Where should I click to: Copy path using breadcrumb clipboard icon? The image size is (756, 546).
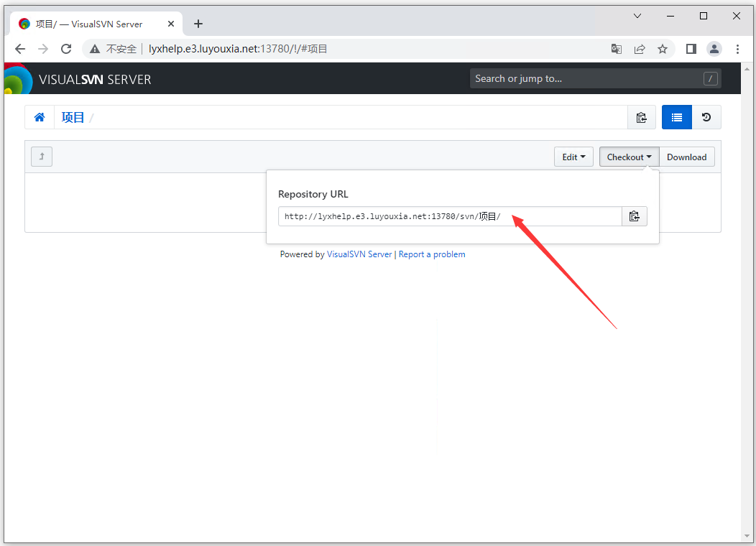pyautogui.click(x=641, y=117)
